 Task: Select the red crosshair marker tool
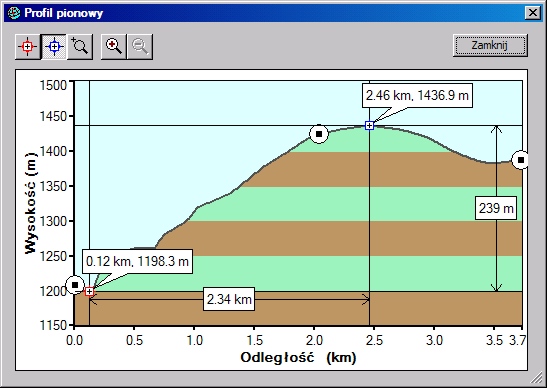[x=28, y=47]
